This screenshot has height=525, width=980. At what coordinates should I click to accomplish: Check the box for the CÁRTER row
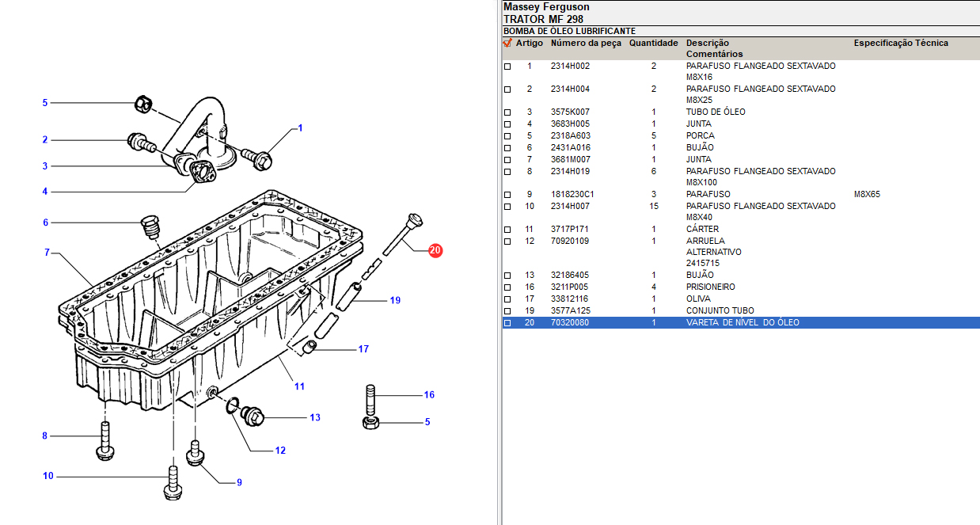pyautogui.click(x=507, y=230)
